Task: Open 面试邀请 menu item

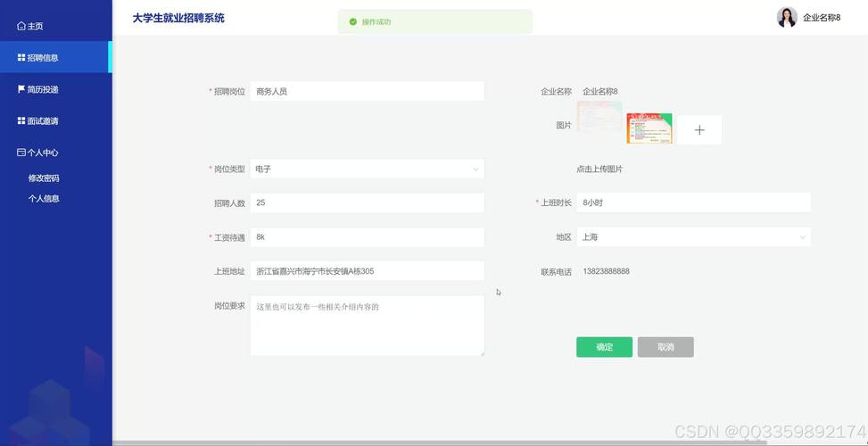Action: (56, 120)
